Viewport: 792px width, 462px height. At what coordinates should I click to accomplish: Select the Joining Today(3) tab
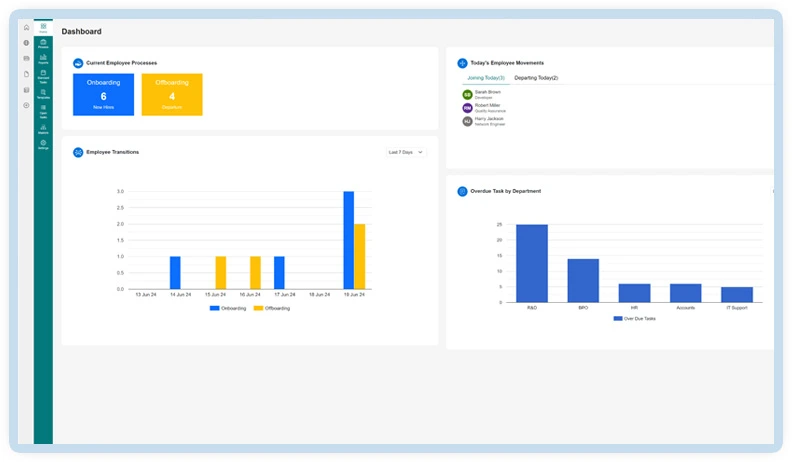click(487, 77)
